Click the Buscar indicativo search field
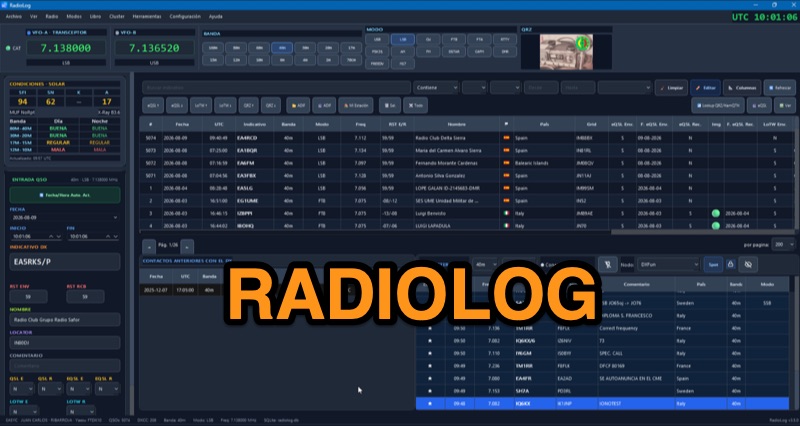 coord(276,88)
